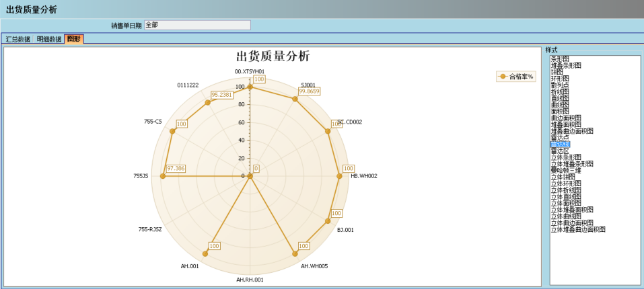The image size is (644, 289).
Task: Click the 销售单日期 input field
Action: pyautogui.click(x=197, y=25)
